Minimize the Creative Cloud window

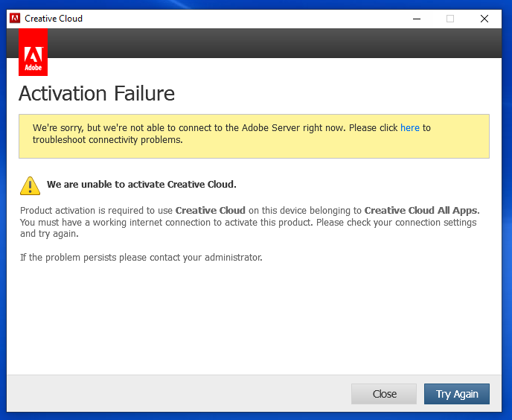click(416, 19)
